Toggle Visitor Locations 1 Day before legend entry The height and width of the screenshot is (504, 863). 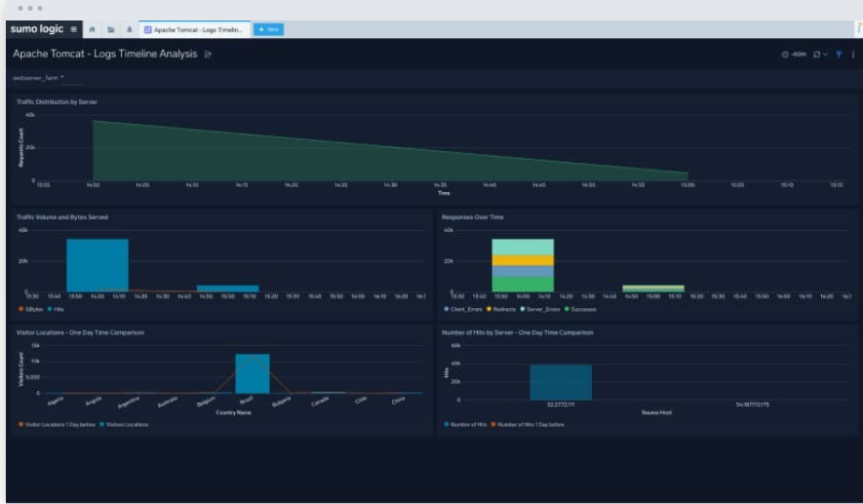[x=57, y=425]
